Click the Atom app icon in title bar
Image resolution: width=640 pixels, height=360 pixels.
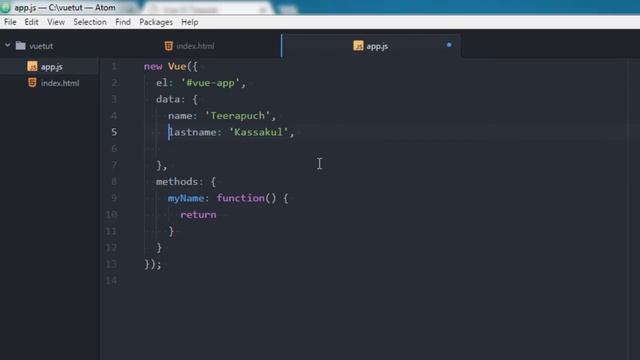pos(5,7)
